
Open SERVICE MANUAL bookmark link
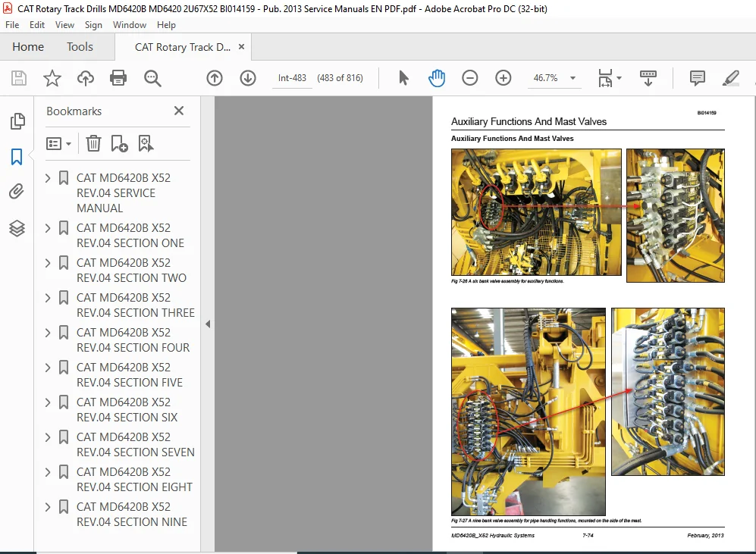point(124,192)
